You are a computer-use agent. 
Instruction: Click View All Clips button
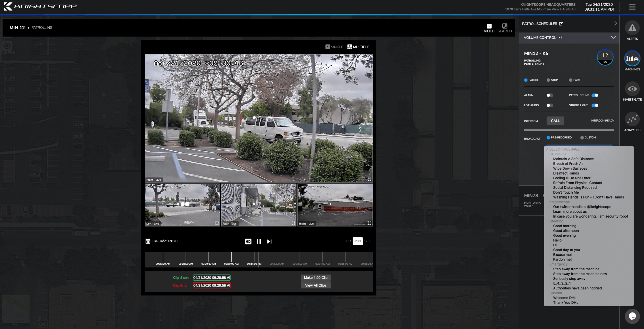coord(316,285)
